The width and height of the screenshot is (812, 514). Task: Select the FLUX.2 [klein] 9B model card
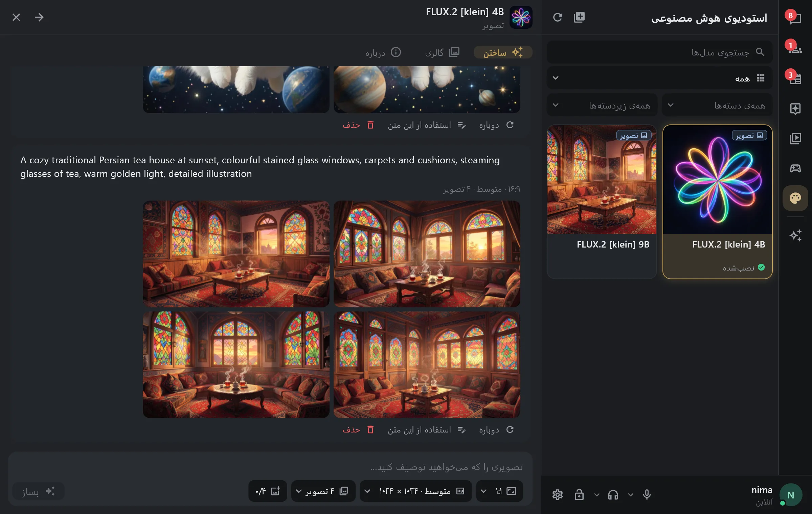point(602,202)
